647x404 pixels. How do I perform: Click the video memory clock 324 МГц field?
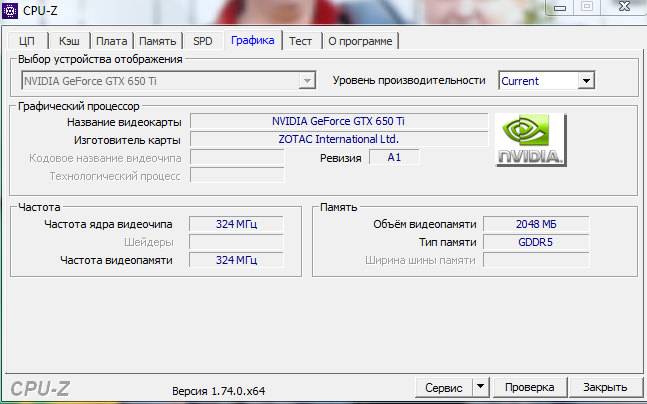(x=236, y=260)
